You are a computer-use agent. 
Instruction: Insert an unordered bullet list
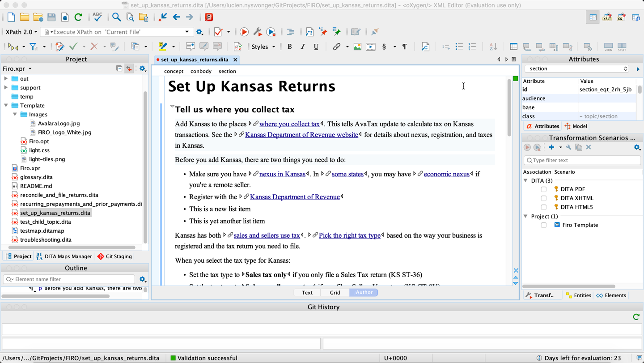[459, 47]
